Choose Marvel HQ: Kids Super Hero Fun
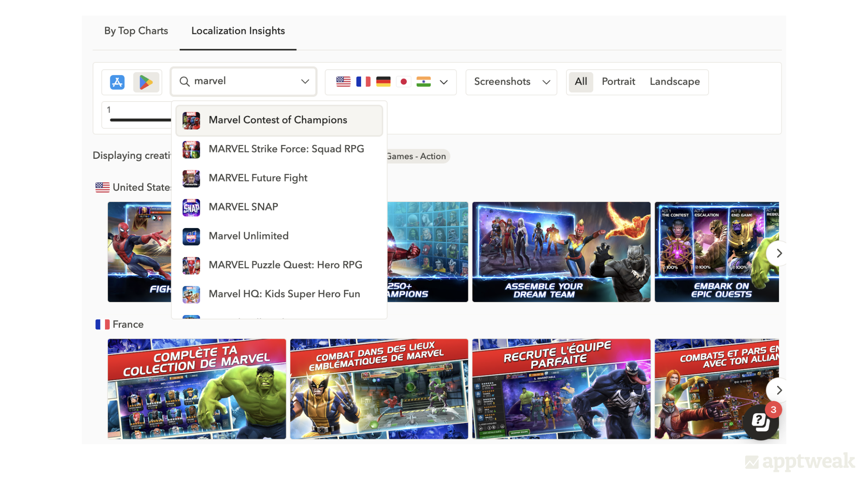The image size is (868, 482). pyautogui.click(x=279, y=295)
